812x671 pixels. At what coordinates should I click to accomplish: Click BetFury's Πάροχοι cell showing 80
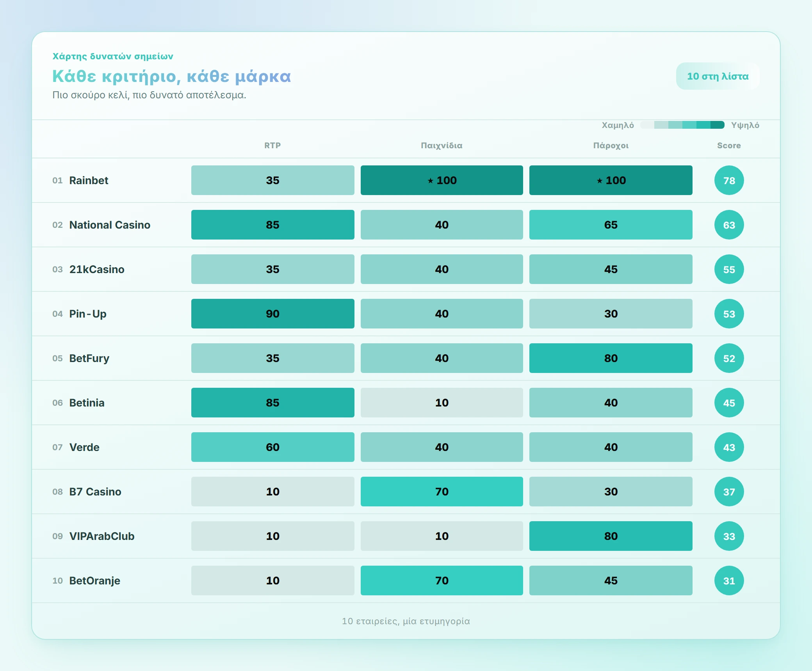click(x=611, y=358)
